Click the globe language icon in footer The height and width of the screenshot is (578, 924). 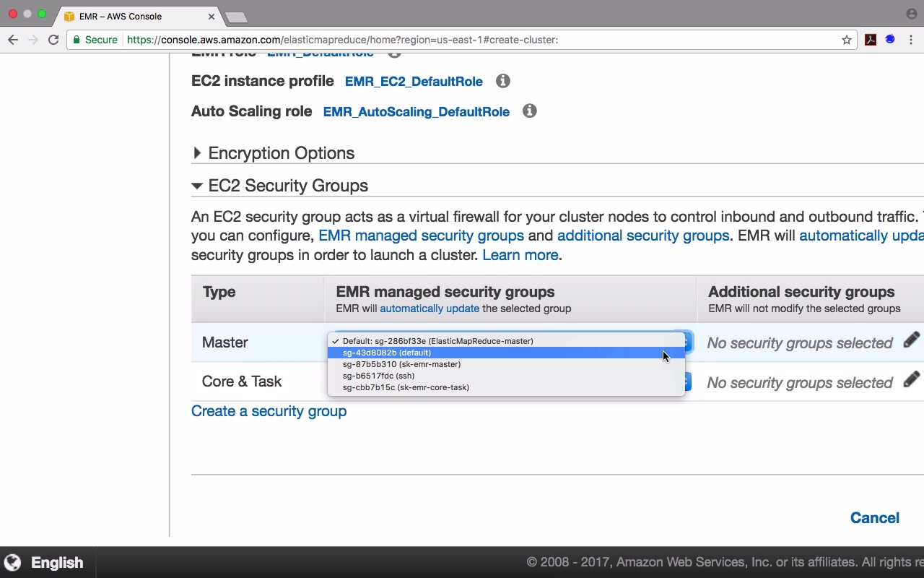pyautogui.click(x=12, y=562)
